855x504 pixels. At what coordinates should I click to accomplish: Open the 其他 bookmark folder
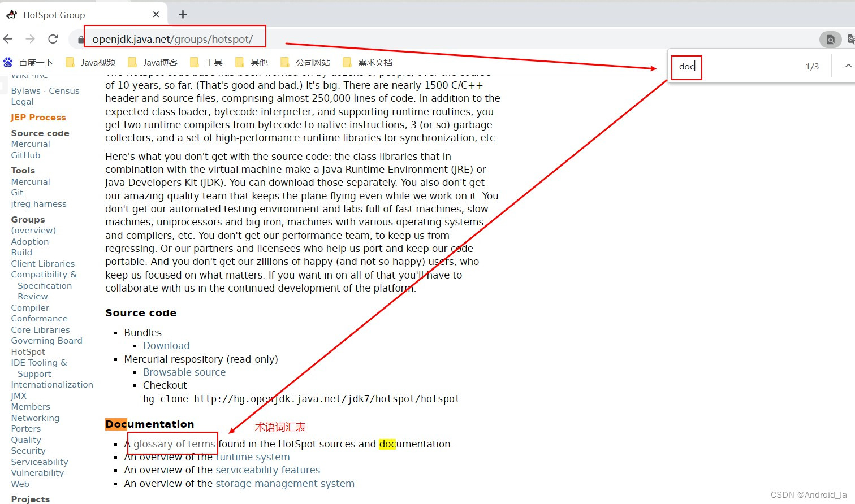click(x=252, y=62)
